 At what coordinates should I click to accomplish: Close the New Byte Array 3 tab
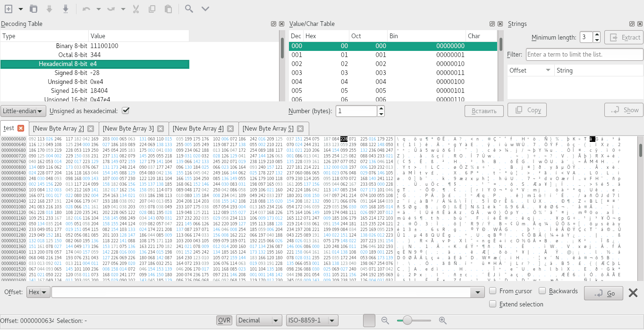click(161, 128)
